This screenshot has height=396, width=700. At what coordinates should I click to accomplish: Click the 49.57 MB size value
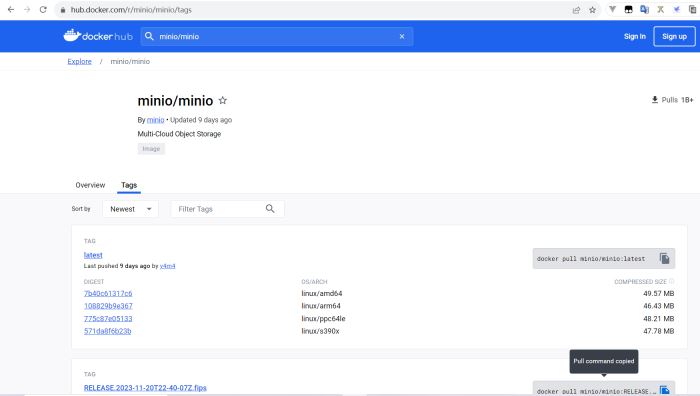click(x=658, y=293)
